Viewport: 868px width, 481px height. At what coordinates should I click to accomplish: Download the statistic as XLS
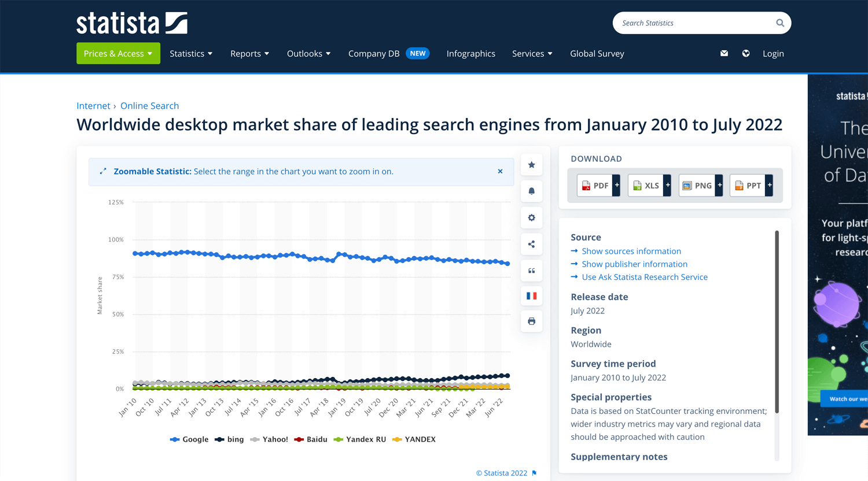pyautogui.click(x=645, y=186)
